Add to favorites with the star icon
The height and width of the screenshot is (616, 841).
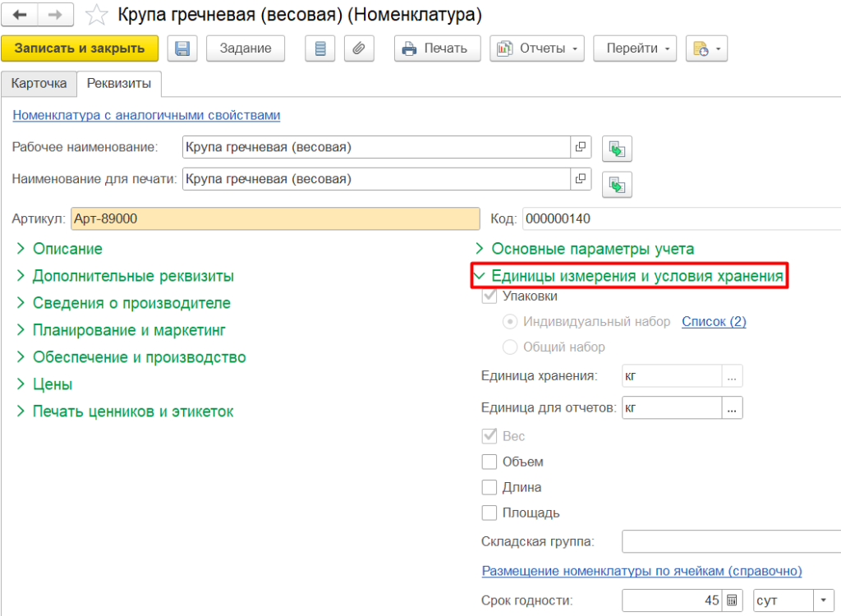[97, 15]
